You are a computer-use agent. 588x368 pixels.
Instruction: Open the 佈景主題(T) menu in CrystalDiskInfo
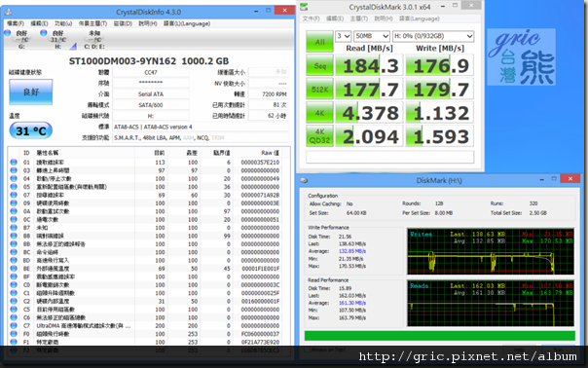pyautogui.click(x=92, y=23)
